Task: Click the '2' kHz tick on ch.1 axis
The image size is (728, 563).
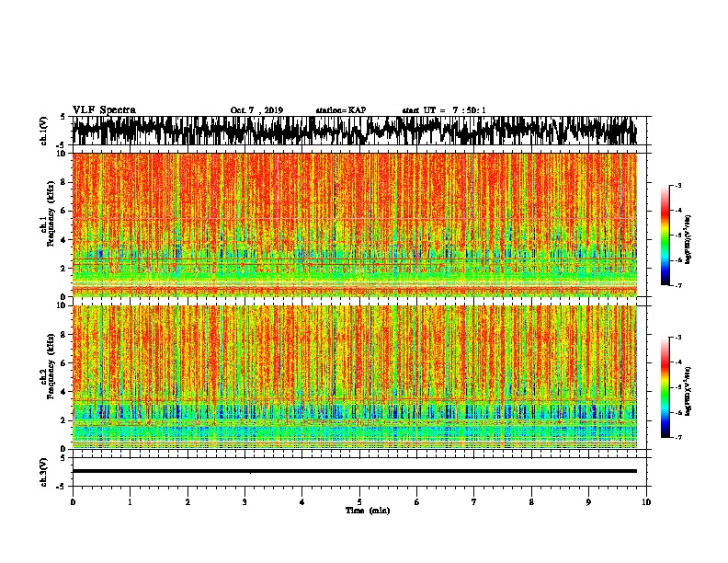Action: click(64, 268)
